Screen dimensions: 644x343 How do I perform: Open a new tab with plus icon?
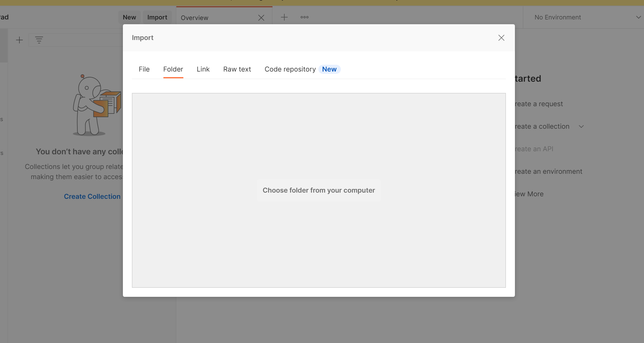tap(284, 17)
